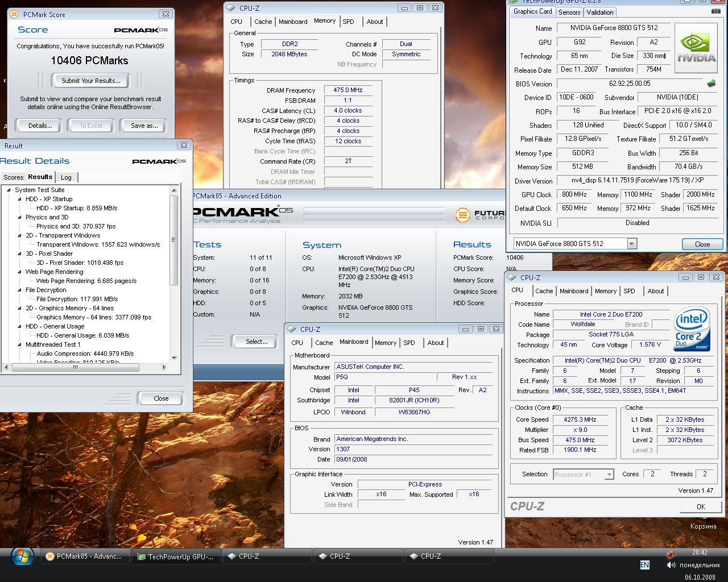Select the 'Physics and 3D: 370.937 fps' row

pos(76,226)
